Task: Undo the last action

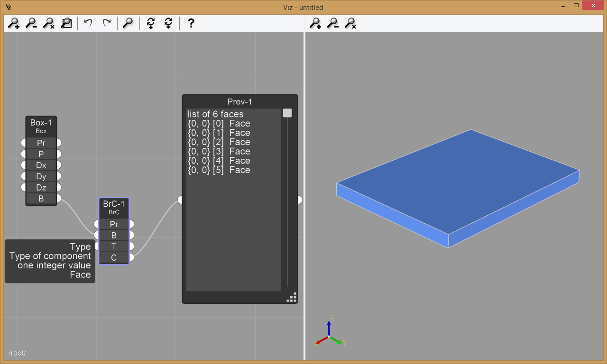Action: pyautogui.click(x=88, y=23)
